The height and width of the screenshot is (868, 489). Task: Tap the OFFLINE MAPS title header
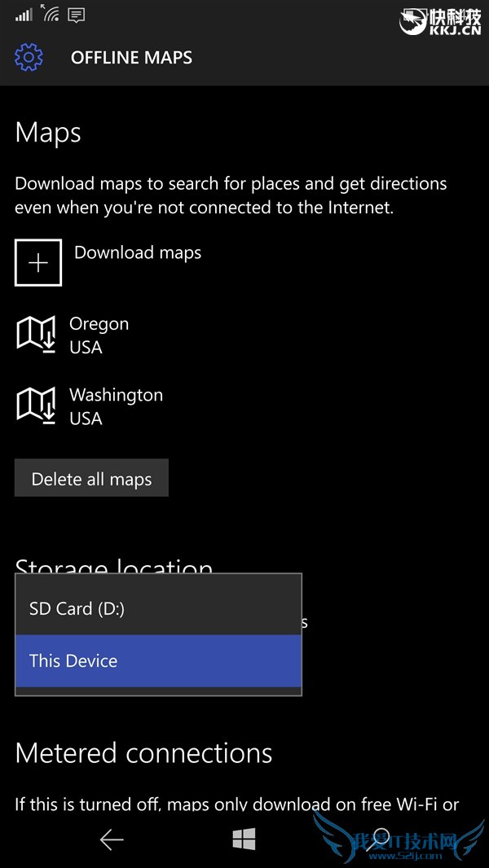point(131,57)
